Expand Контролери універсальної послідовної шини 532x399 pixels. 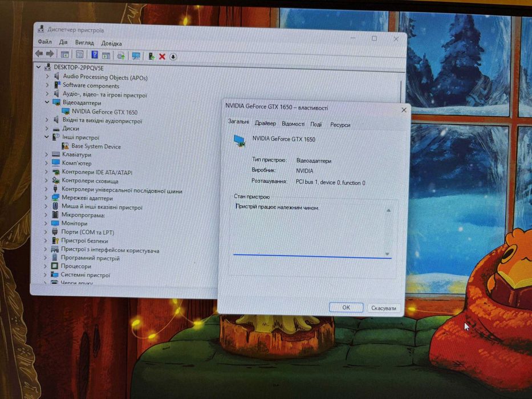click(x=46, y=189)
